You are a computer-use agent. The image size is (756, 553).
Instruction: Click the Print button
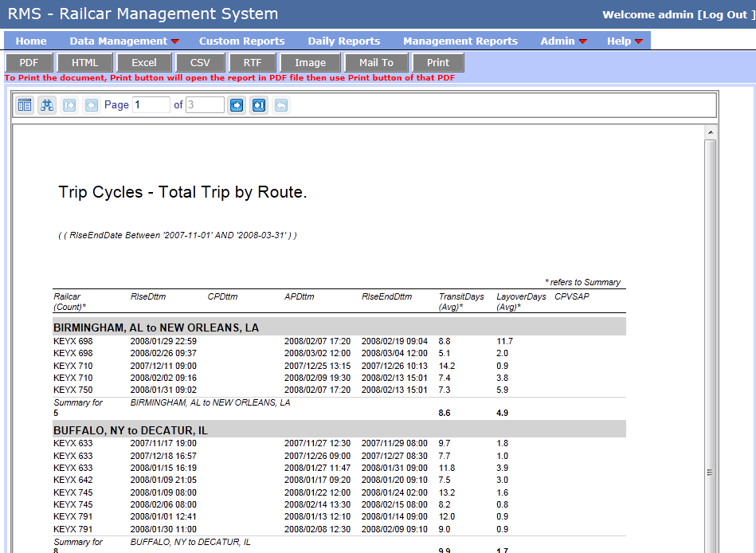click(x=438, y=62)
